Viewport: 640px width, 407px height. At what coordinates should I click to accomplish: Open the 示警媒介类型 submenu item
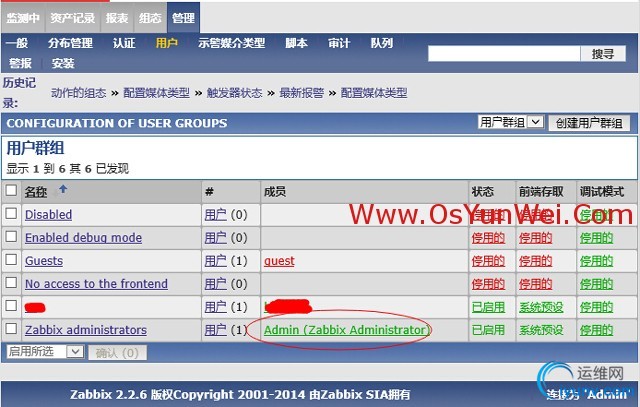point(231,43)
